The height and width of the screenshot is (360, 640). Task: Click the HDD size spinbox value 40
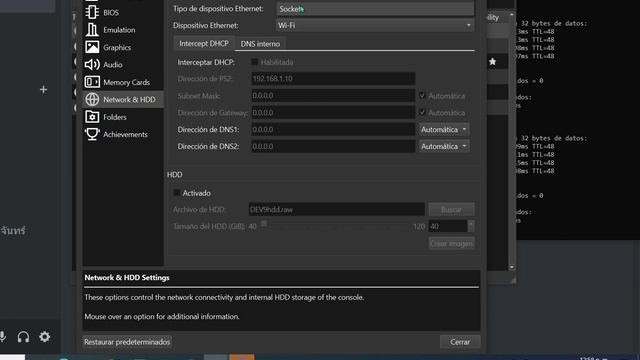pos(448,226)
